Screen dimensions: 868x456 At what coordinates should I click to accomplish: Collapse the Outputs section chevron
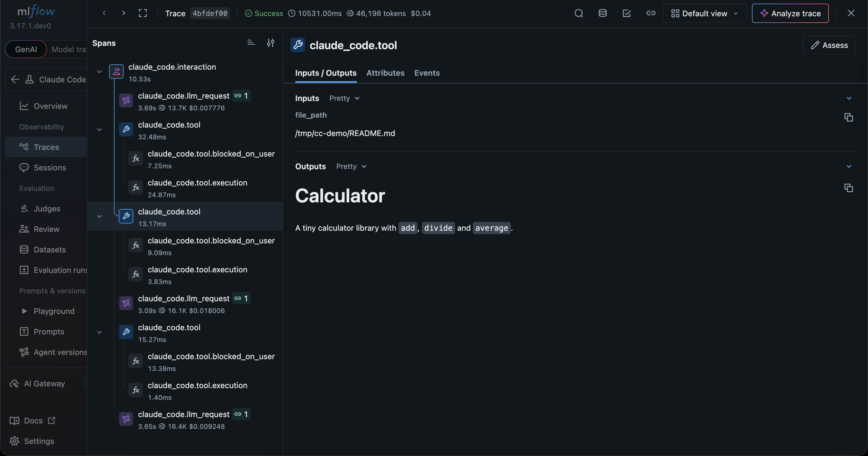click(x=849, y=166)
